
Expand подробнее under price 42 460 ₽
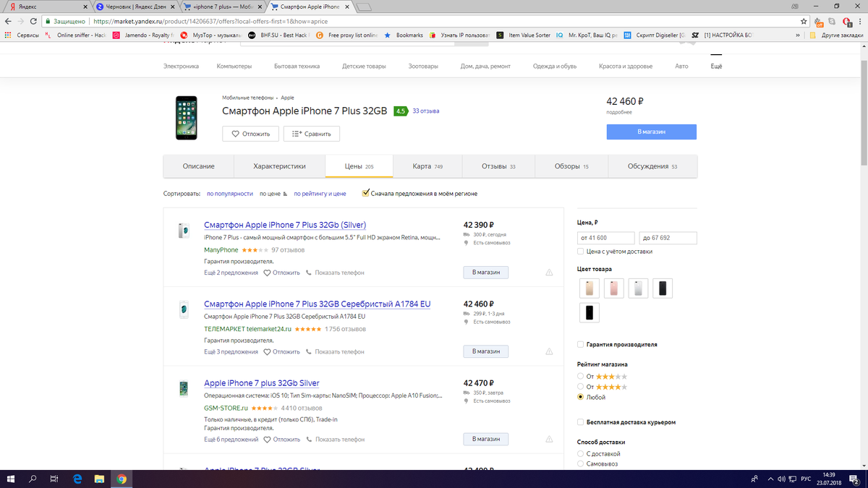(x=618, y=112)
